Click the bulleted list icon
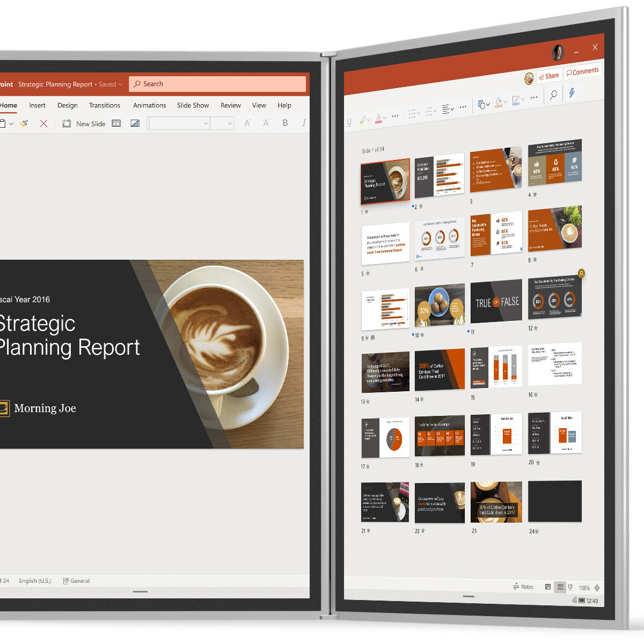 (412, 113)
